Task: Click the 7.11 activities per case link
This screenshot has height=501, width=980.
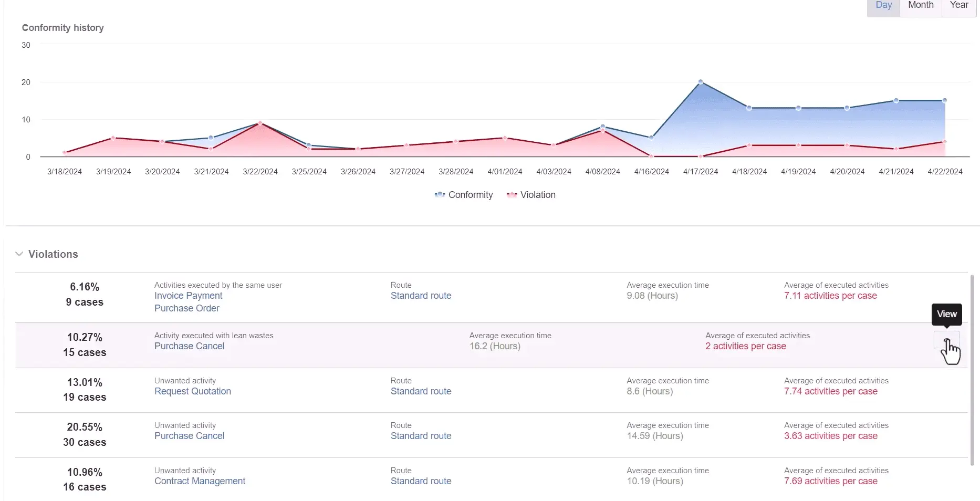Action: [830, 296]
